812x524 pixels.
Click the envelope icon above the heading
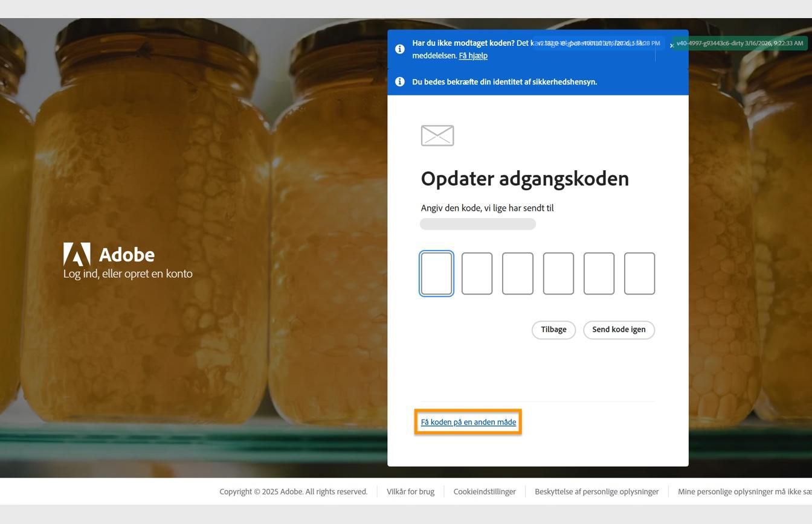pos(437,135)
